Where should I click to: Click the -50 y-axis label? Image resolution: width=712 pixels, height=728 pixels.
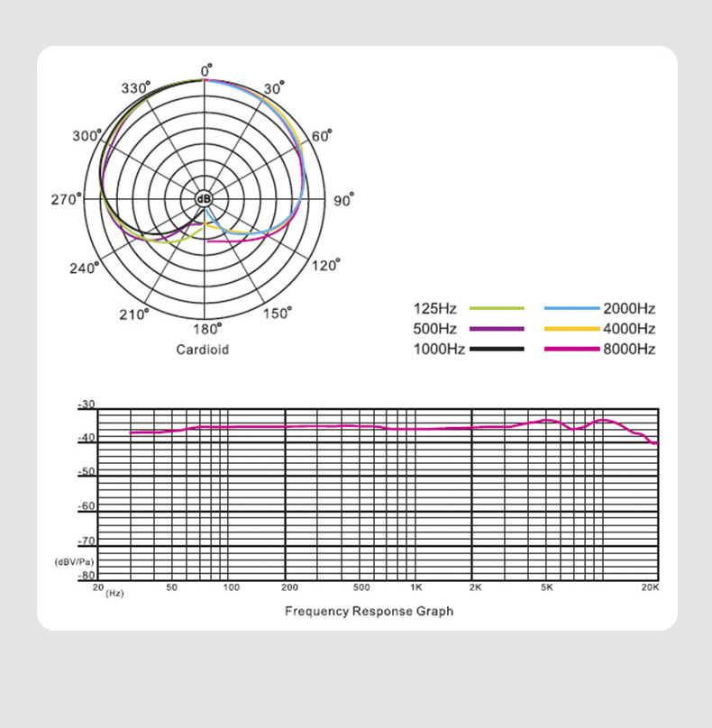[87, 472]
